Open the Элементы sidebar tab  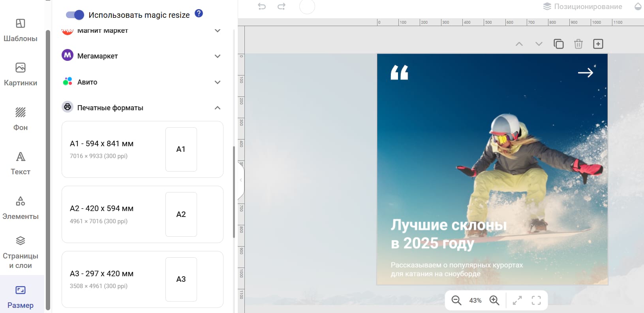click(21, 208)
